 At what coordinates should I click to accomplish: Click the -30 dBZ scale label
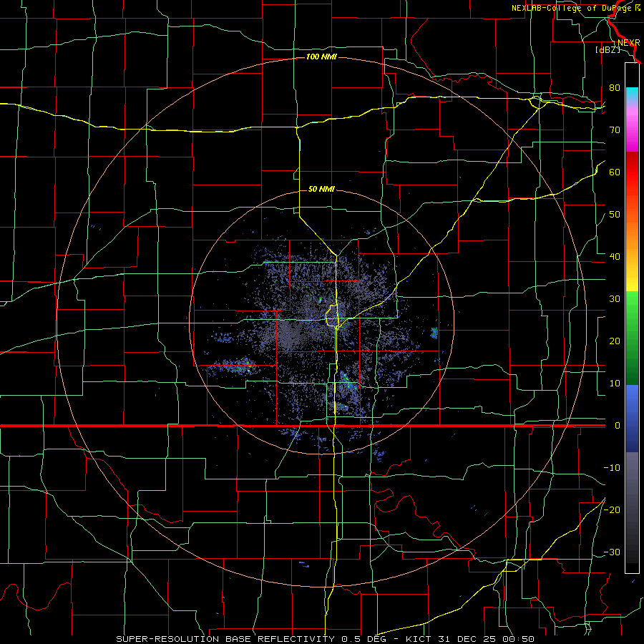click(612, 552)
